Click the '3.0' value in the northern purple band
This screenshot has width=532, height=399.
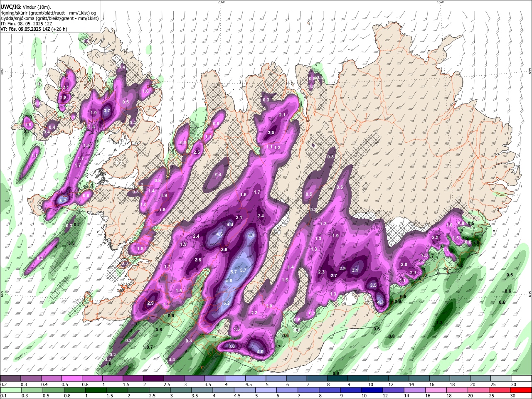tap(271, 133)
